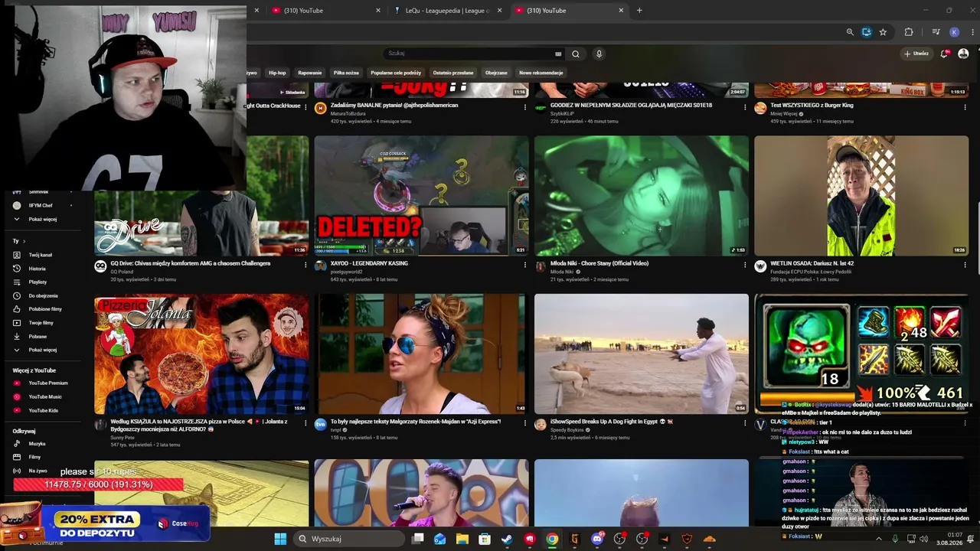Open Twoje filmy in the sidebar

click(41, 323)
